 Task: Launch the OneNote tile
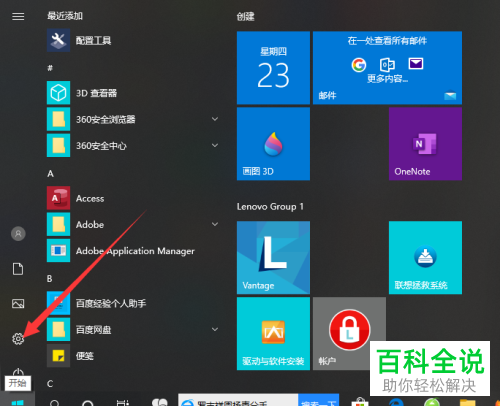tap(425, 144)
